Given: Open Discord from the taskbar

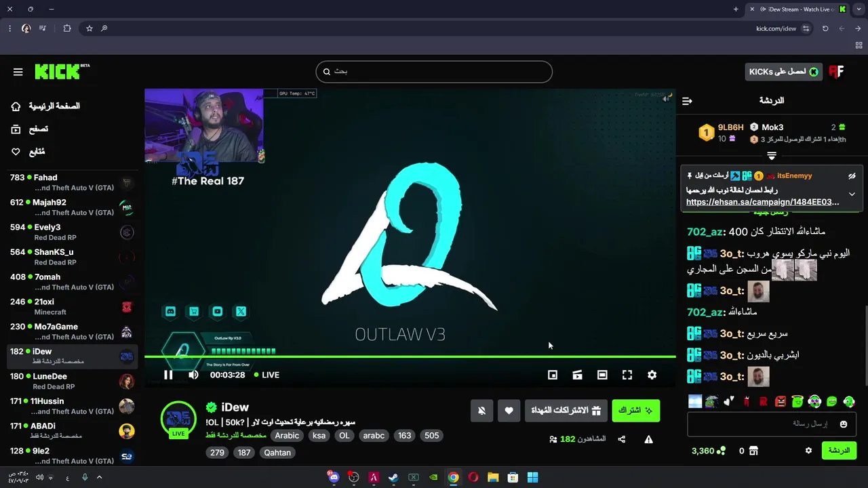Looking at the screenshot, I should click(x=334, y=477).
